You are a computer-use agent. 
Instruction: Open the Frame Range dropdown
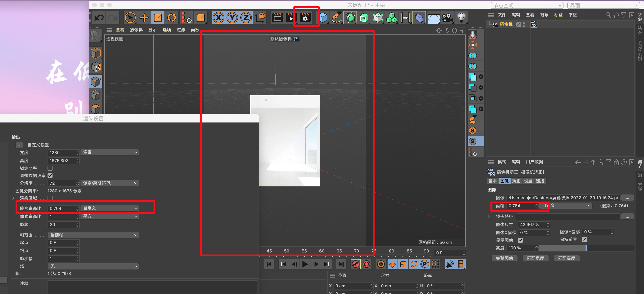pos(93,235)
